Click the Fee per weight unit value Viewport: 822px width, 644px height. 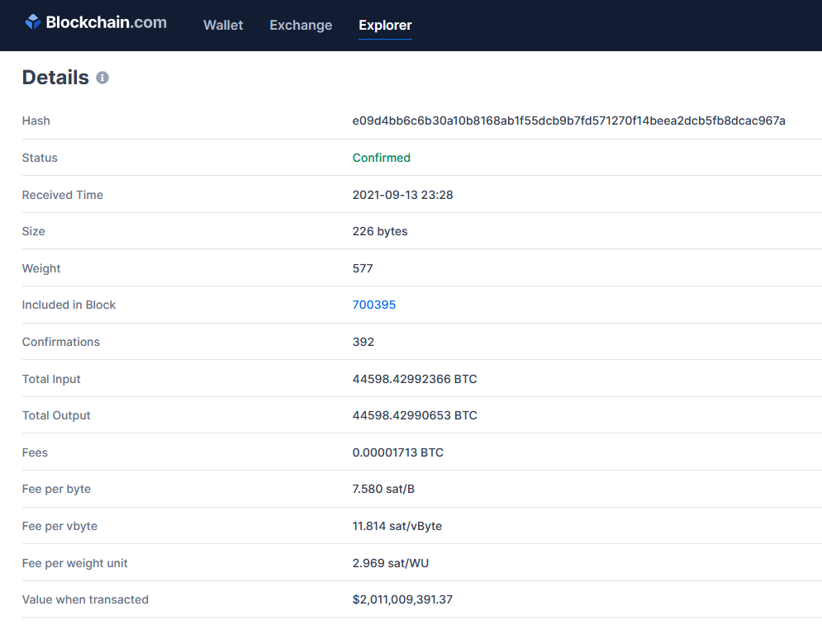pyautogui.click(x=391, y=563)
